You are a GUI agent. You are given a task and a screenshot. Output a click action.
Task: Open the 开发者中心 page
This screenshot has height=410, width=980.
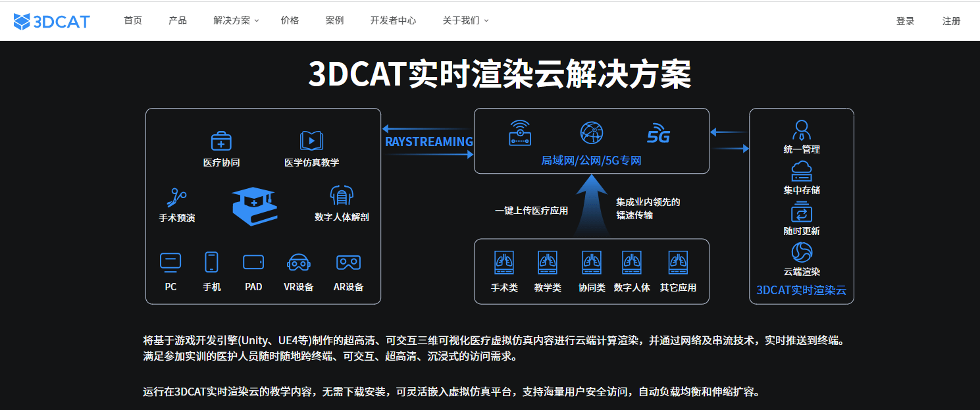[x=393, y=20]
